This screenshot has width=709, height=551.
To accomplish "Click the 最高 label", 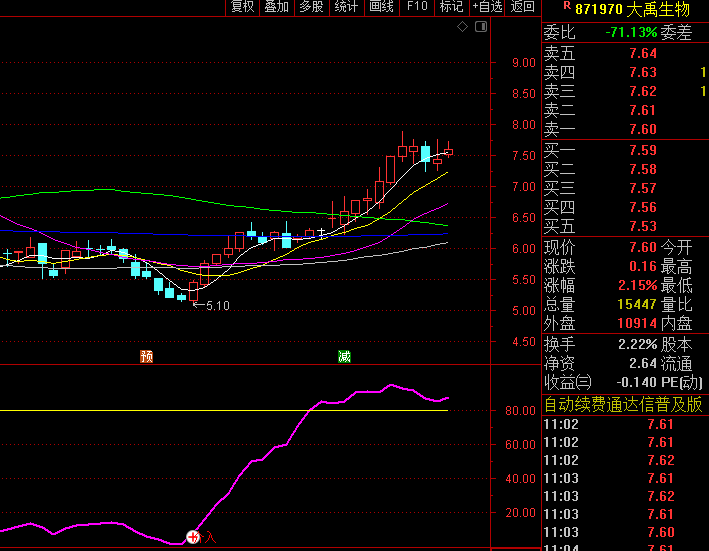I will tap(676, 266).
